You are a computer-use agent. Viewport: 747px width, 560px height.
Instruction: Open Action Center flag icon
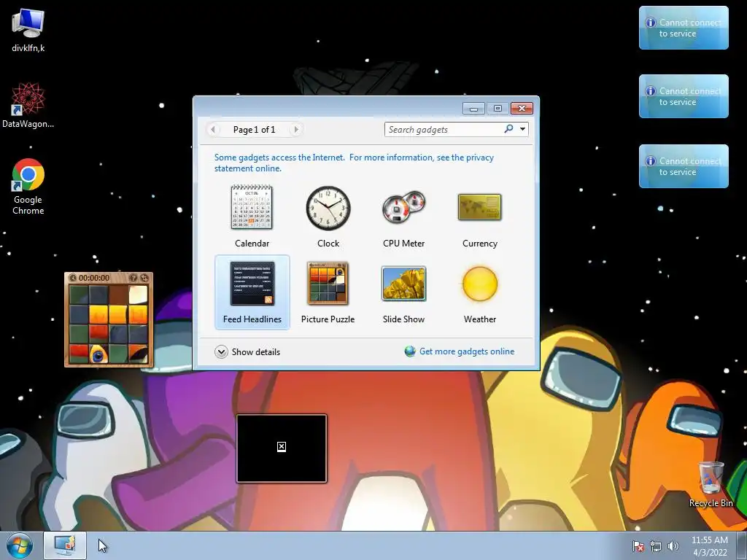[638, 546]
